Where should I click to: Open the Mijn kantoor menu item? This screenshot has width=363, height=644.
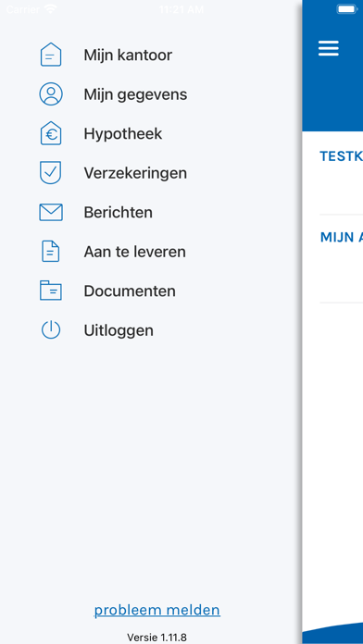pyautogui.click(x=128, y=55)
